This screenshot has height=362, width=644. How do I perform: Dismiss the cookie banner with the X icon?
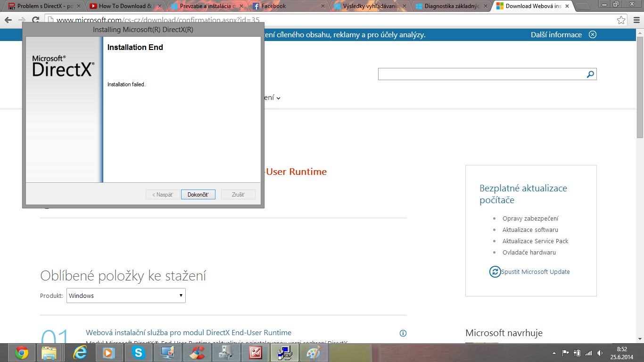tap(593, 34)
